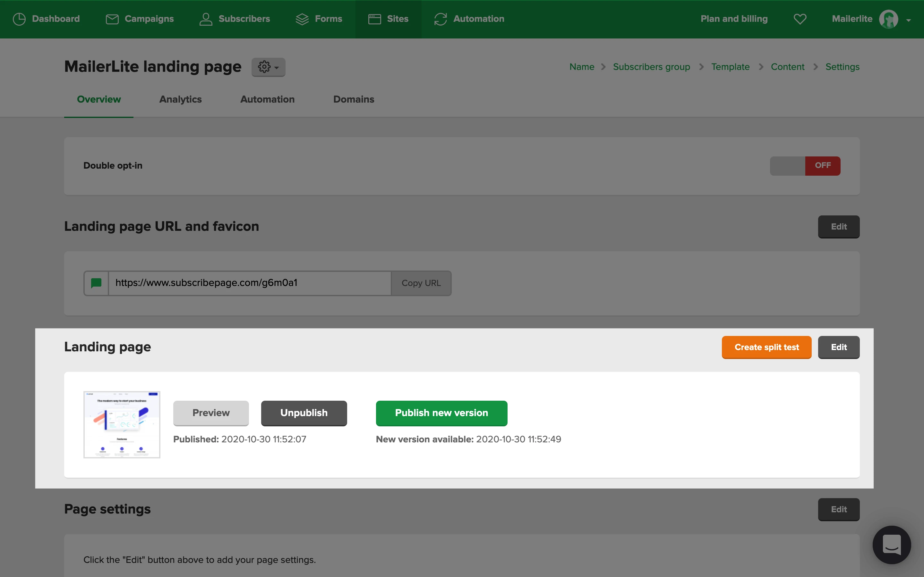Click the Mailerlite profile avatar
The height and width of the screenshot is (577, 924).
coord(888,19)
